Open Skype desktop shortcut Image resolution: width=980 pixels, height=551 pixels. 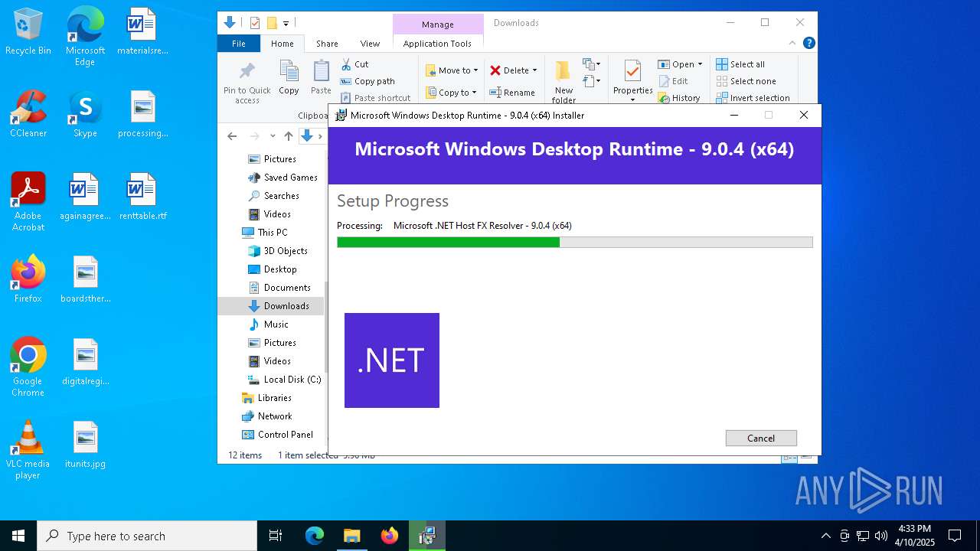(x=85, y=114)
